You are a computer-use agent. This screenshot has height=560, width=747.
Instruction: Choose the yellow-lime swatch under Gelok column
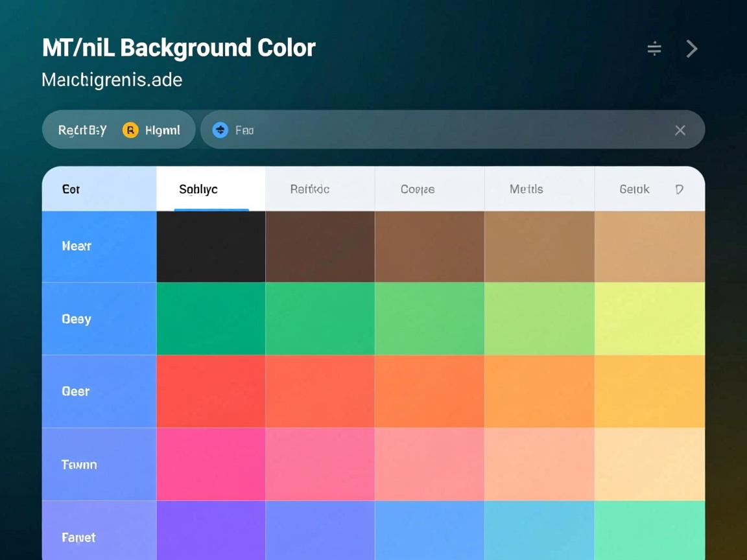[649, 319]
